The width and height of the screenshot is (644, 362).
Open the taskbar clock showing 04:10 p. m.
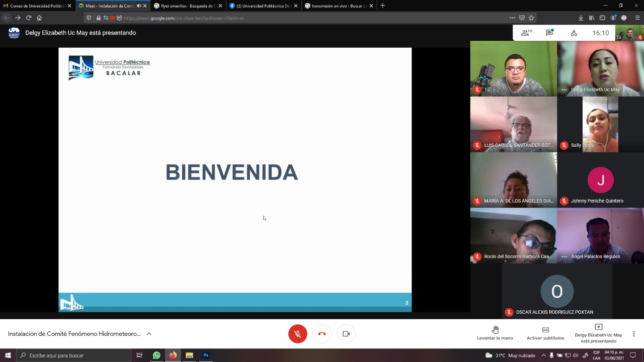pos(614,355)
